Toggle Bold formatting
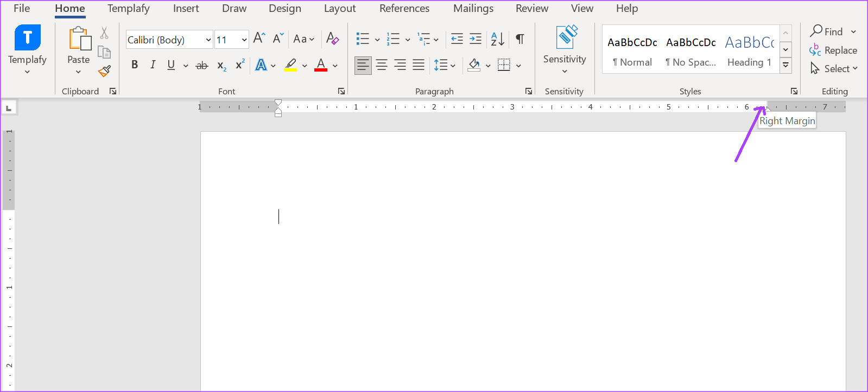Viewport: 868px width, 392px height. click(x=135, y=65)
